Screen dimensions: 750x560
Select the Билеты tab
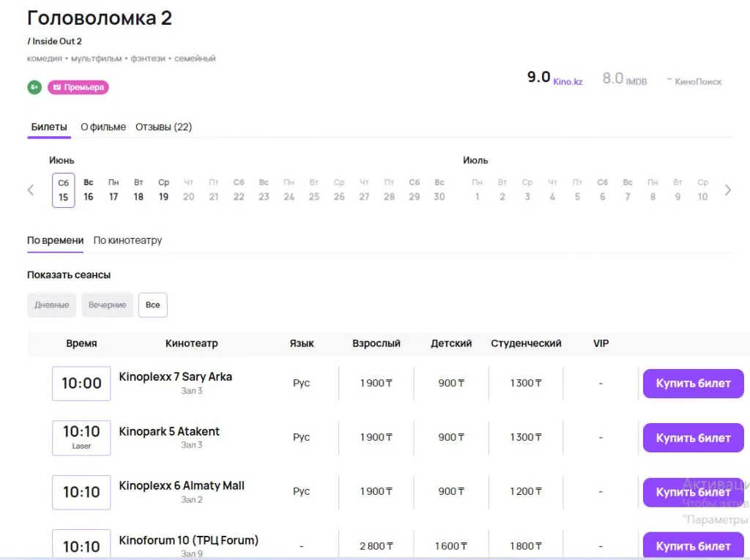(49, 127)
